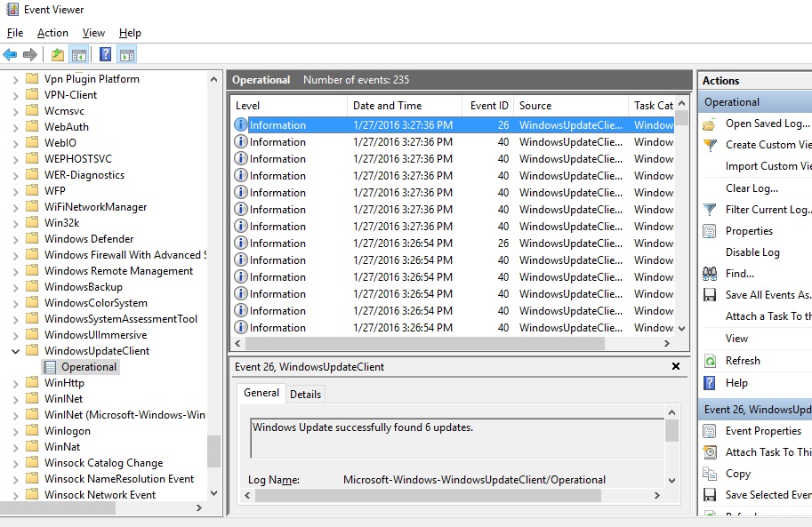
Task: Toggle the Action pane visibility on the toolbar
Action: pyautogui.click(x=126, y=53)
